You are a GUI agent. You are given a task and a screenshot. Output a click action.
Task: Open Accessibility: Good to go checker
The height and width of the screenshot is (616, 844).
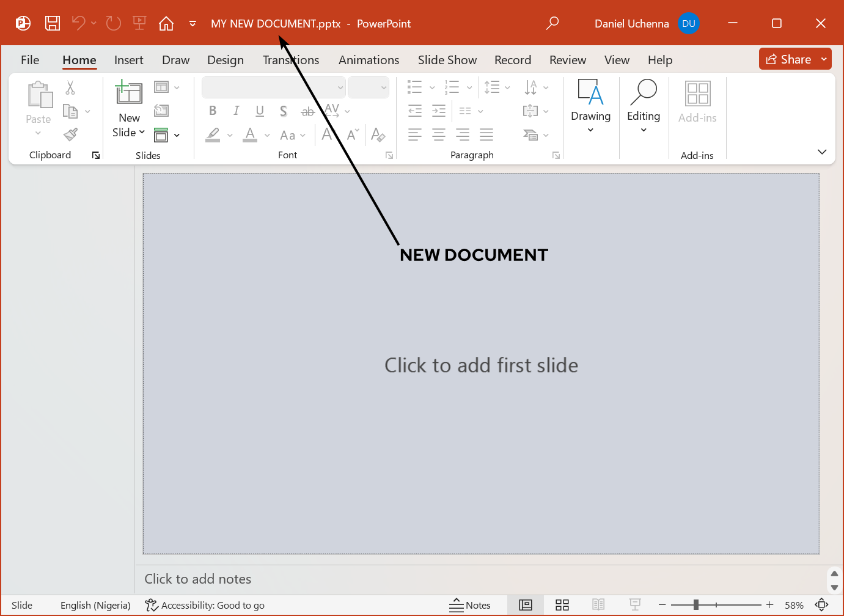point(205,605)
